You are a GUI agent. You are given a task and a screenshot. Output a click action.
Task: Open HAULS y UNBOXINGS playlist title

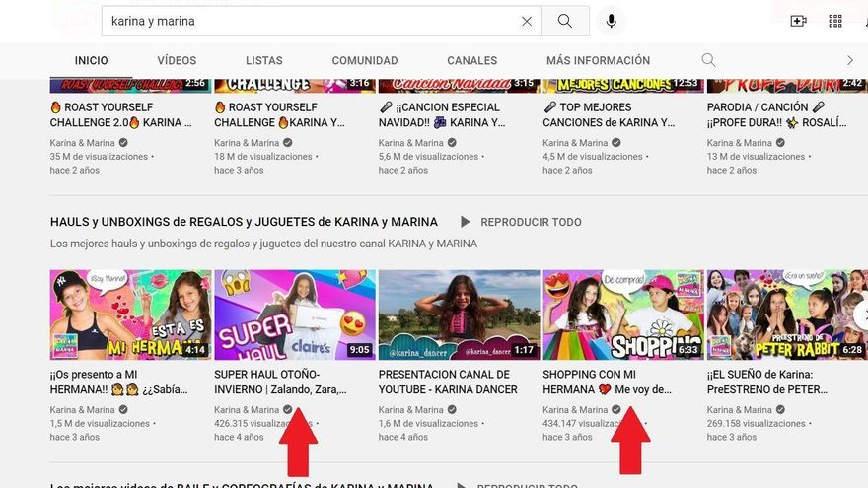pos(244,222)
